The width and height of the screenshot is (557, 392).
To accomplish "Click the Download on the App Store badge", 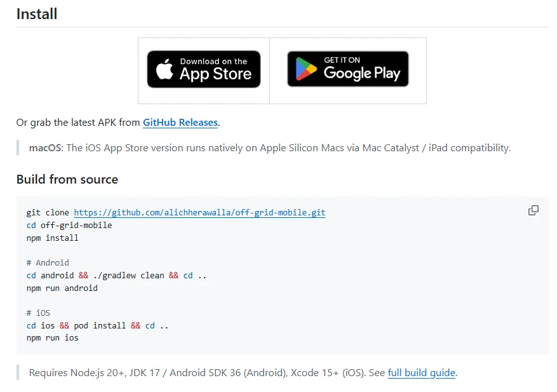I will 204,69.
